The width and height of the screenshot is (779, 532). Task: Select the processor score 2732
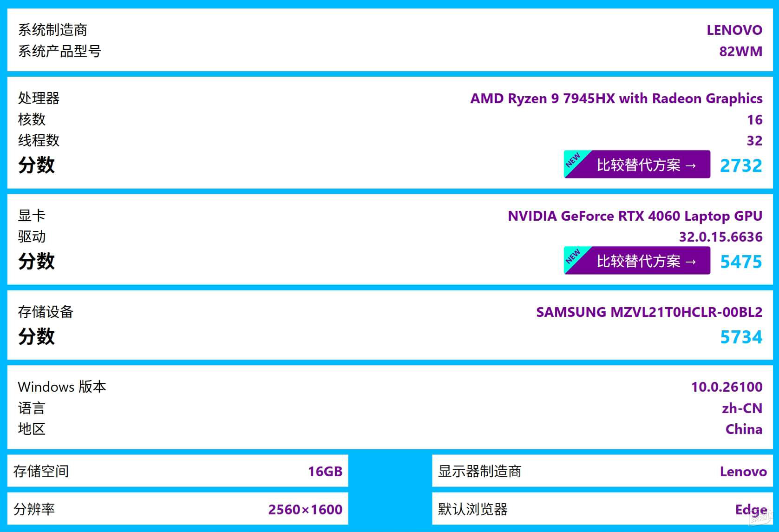pyautogui.click(x=741, y=165)
